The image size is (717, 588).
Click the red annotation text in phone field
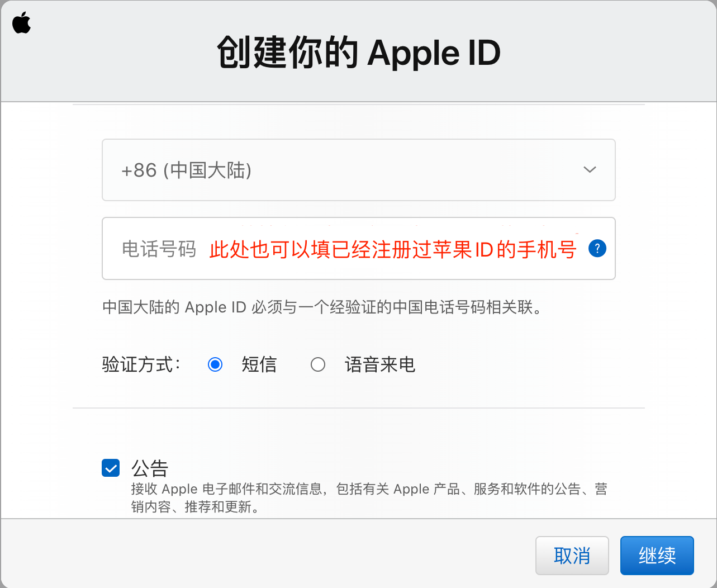392,249
